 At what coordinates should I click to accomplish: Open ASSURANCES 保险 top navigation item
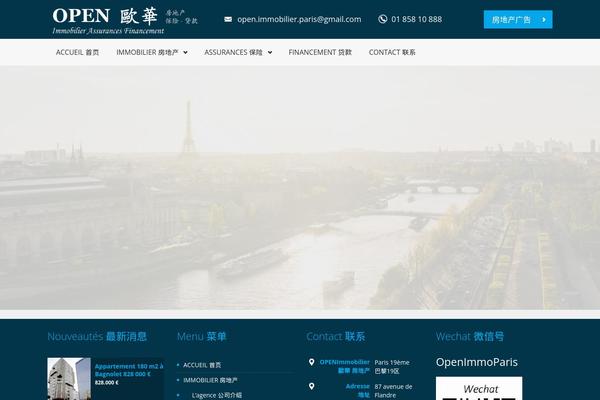coord(233,52)
